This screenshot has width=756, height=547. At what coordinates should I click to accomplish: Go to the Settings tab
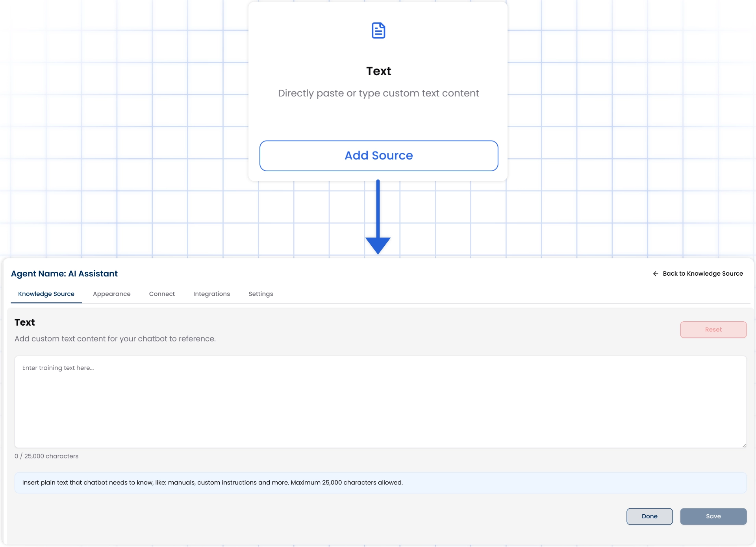pyautogui.click(x=261, y=294)
